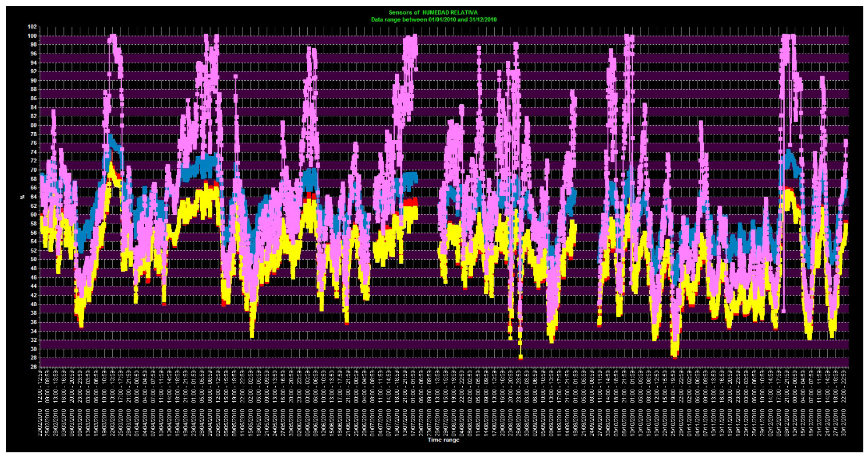Screen dimensions: 868x457
Task: Click the 01/11/2010 date label
Action: click(x=689, y=423)
